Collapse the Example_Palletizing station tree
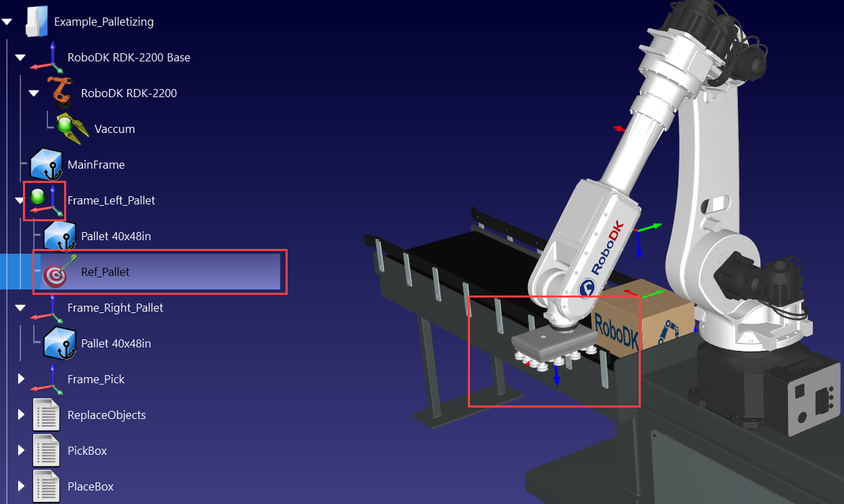The width and height of the screenshot is (844, 504). 7,22
